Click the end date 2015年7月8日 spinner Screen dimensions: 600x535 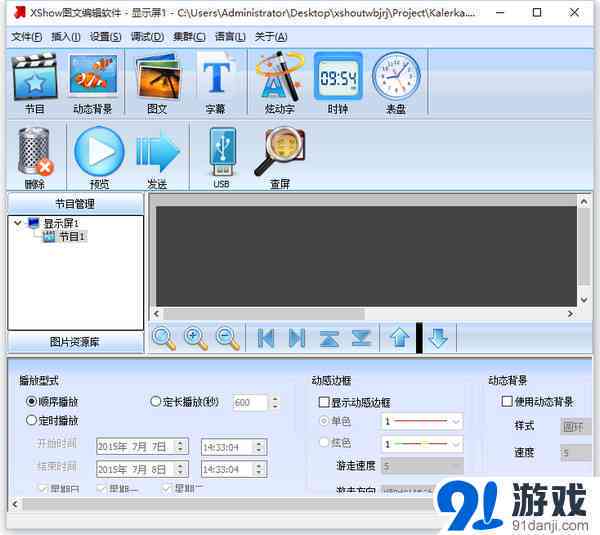pos(180,469)
